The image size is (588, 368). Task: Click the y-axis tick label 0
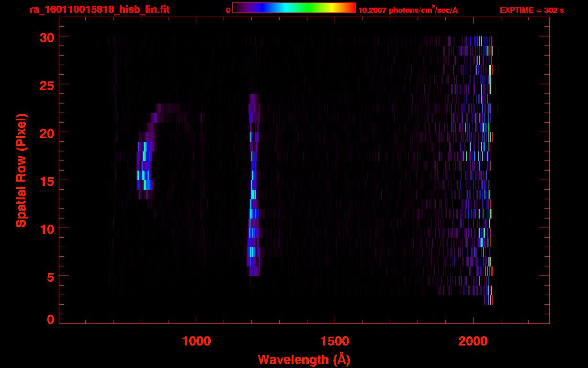pos(49,320)
